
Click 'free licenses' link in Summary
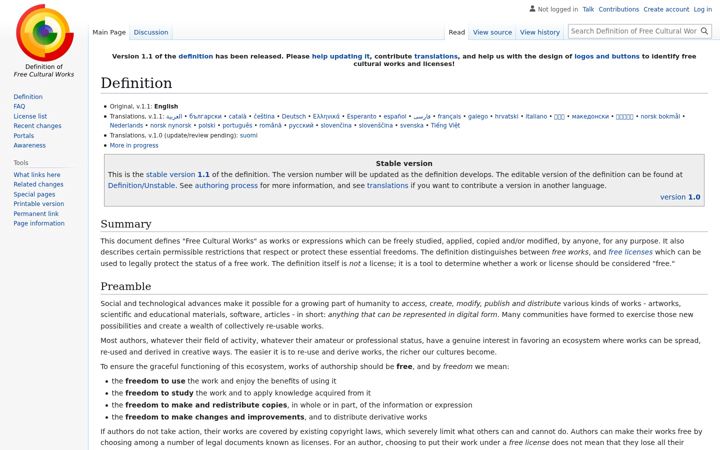point(630,252)
